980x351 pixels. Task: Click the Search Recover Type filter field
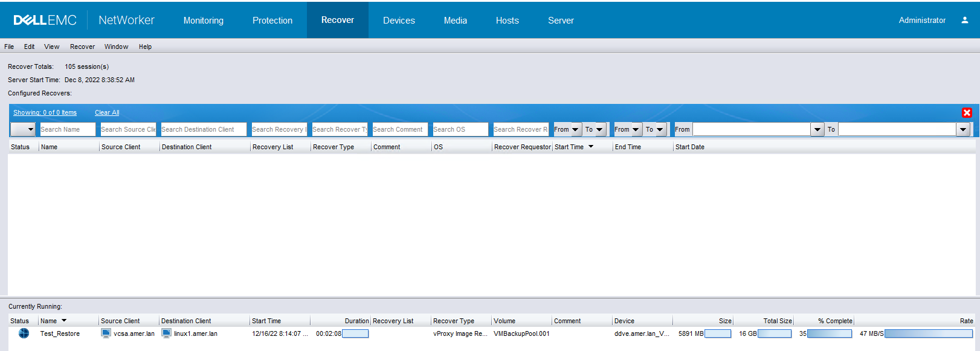(x=340, y=129)
